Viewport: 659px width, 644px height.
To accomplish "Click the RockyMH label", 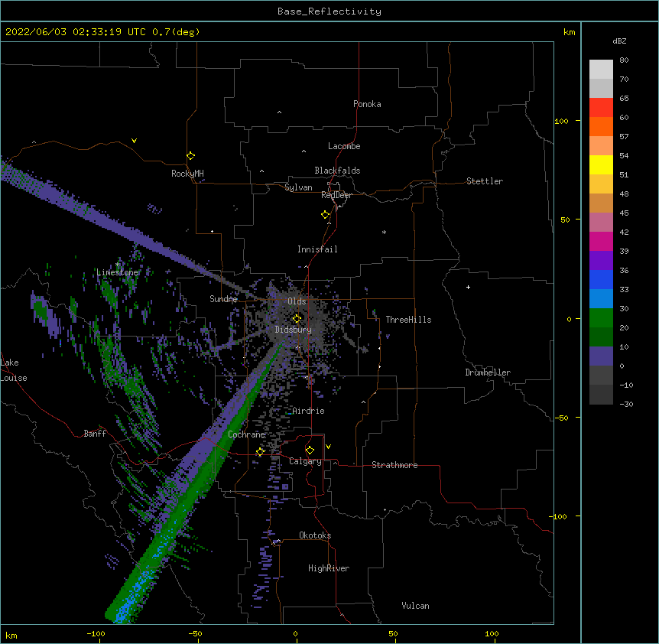I will (187, 174).
